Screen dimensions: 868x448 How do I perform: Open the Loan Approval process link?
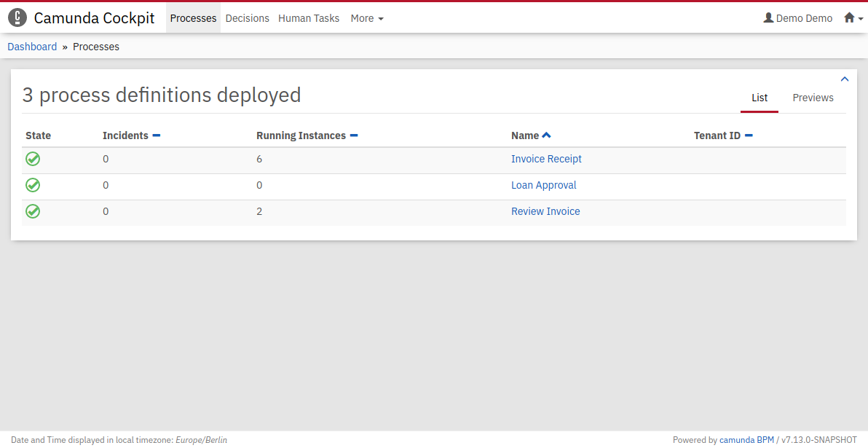point(543,185)
